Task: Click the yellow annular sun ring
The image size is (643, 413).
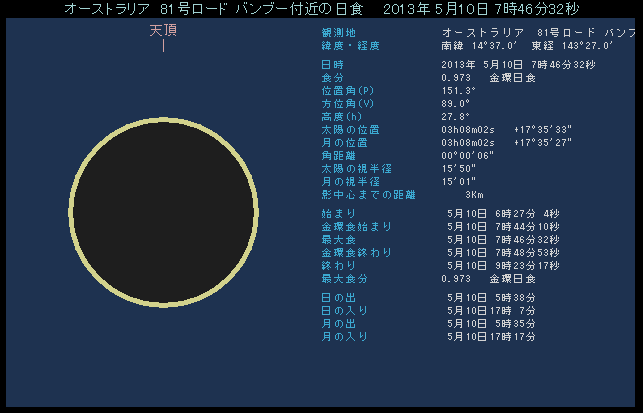Action: tap(74, 213)
